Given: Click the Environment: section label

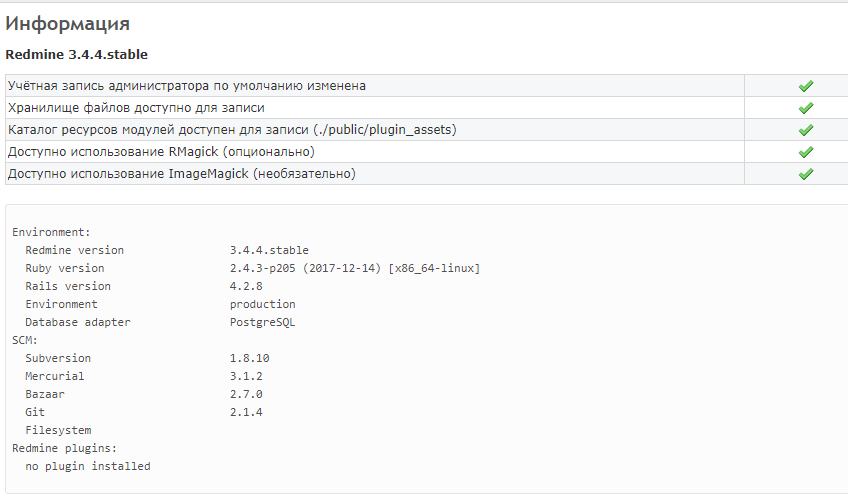Looking at the screenshot, I should click(x=51, y=233).
